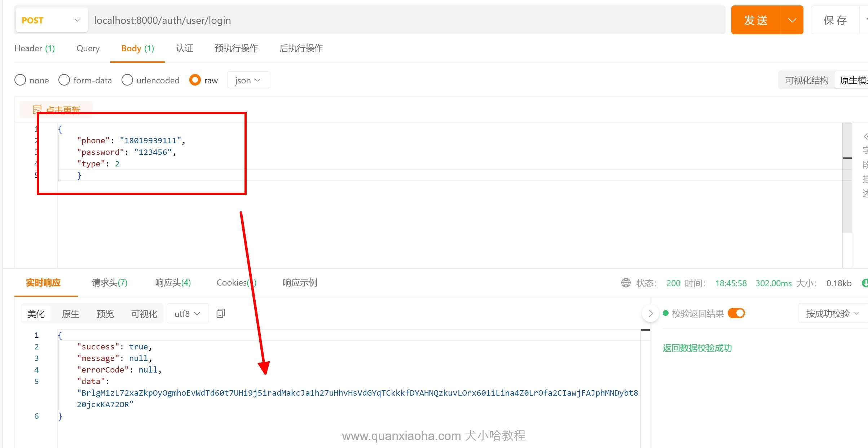Click the 点击更新 refresh icon
868x448 pixels.
[x=37, y=109]
